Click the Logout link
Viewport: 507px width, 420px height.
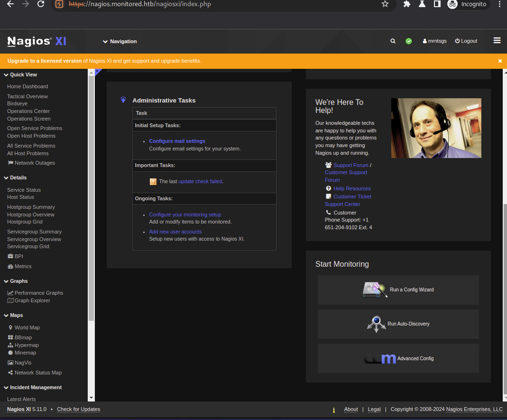click(466, 41)
